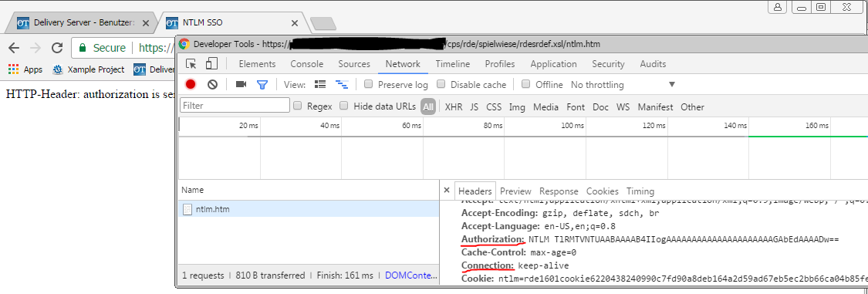Select the ntlm.htm request row
868x294 pixels.
pyautogui.click(x=309, y=209)
